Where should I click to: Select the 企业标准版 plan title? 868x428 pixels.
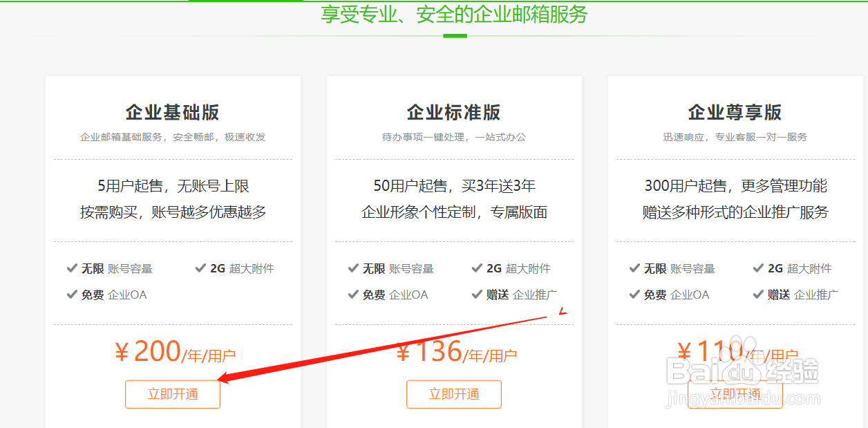tap(453, 112)
